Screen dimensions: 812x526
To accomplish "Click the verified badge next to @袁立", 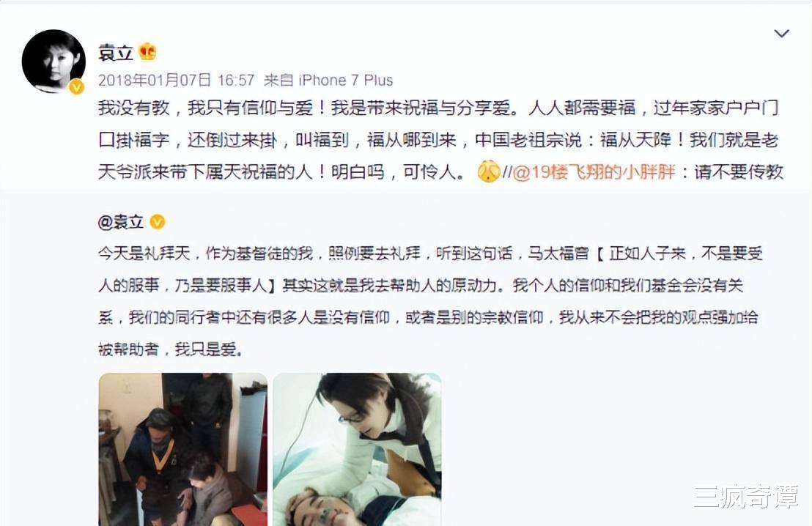I will point(158,222).
